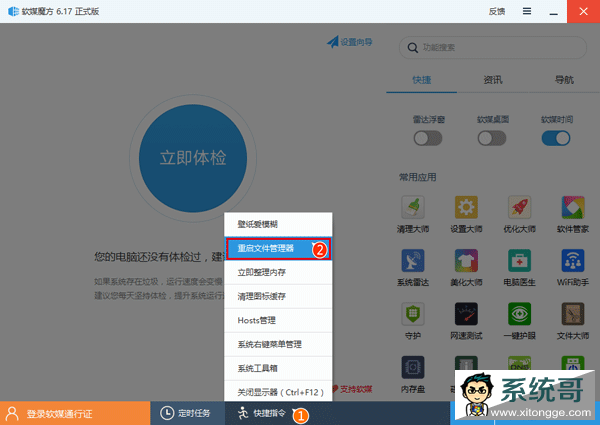This screenshot has width=600, height=425.
Task: Click 登录软媒通行证 login button
Action: click(75, 413)
